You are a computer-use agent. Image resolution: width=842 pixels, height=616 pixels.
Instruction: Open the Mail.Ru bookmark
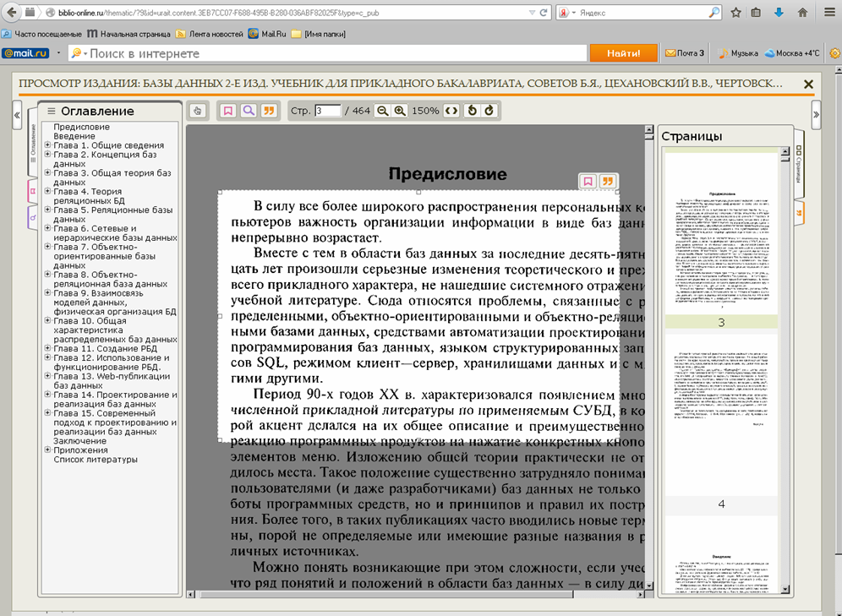click(267, 34)
